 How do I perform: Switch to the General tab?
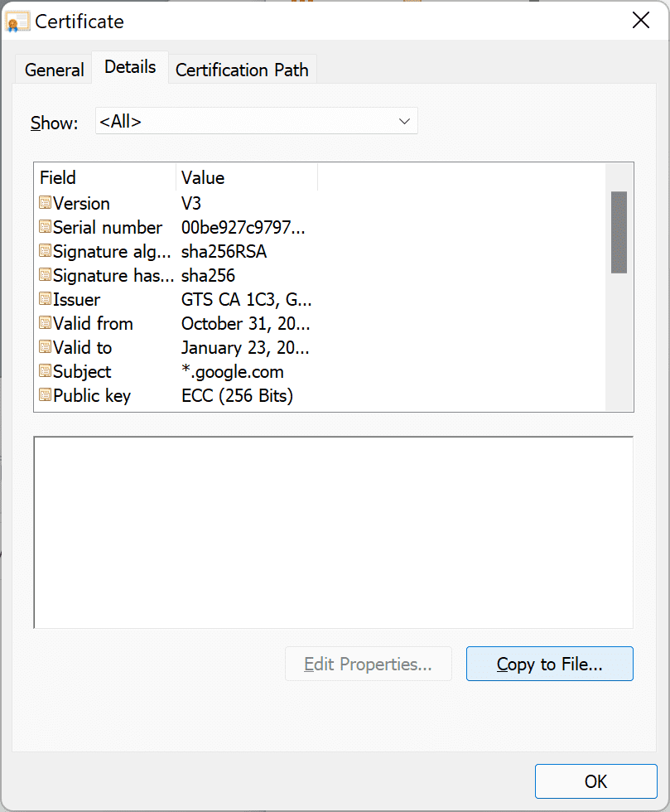click(54, 70)
